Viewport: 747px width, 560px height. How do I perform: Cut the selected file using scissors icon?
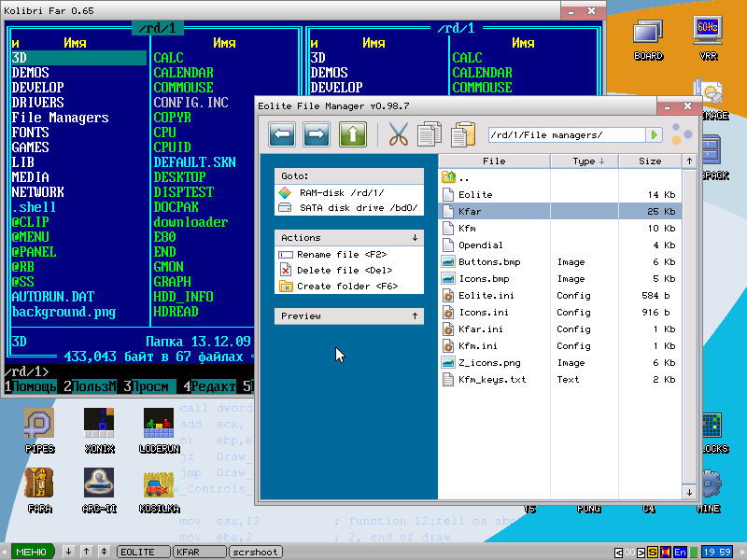pyautogui.click(x=399, y=134)
